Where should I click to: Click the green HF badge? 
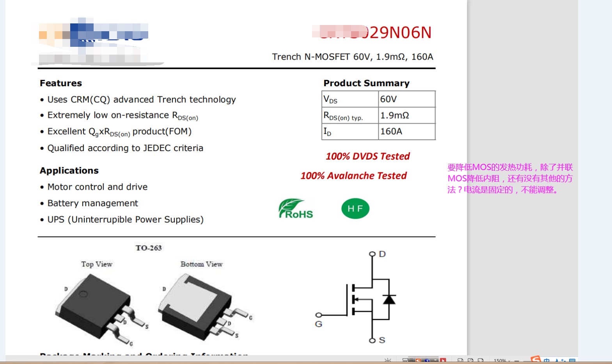pyautogui.click(x=355, y=209)
